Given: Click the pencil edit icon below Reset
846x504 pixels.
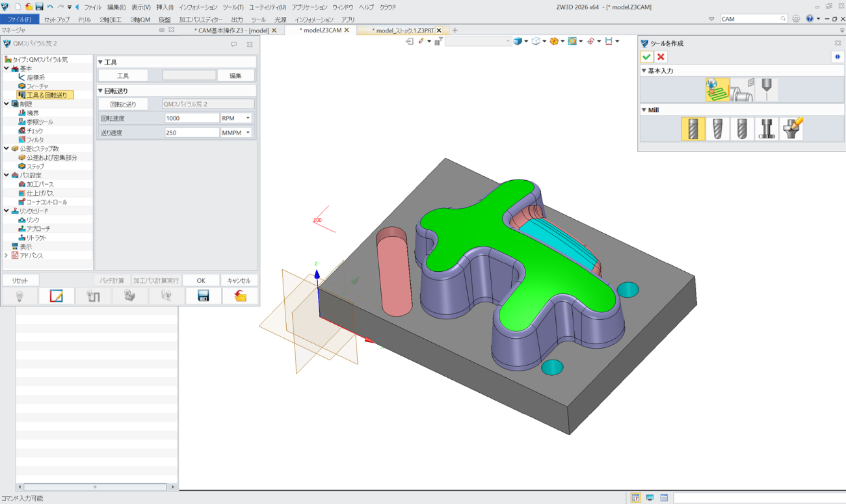Looking at the screenshot, I should (56, 297).
